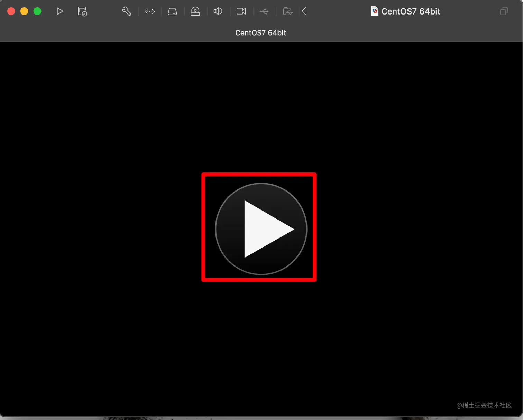
Task: Open CD/DVD drive settings icon
Action: [195, 11]
